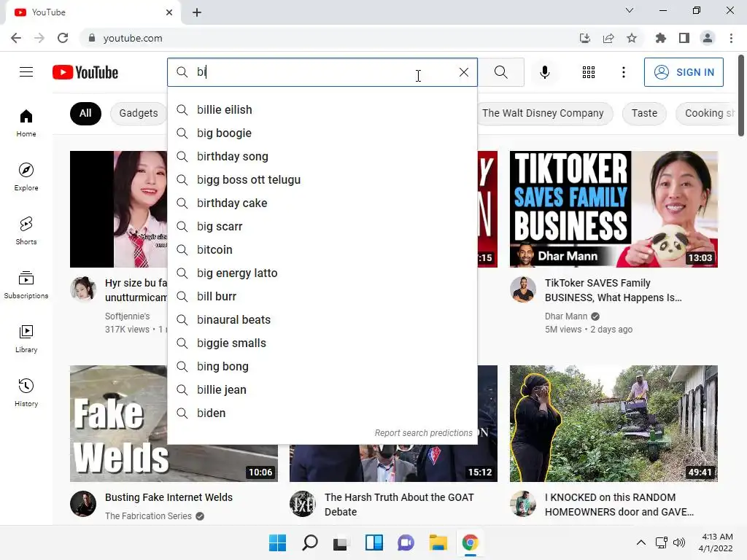This screenshot has height=560, width=747.
Task: Open the TikToker Saves Family Business thumbnail
Action: point(614,209)
